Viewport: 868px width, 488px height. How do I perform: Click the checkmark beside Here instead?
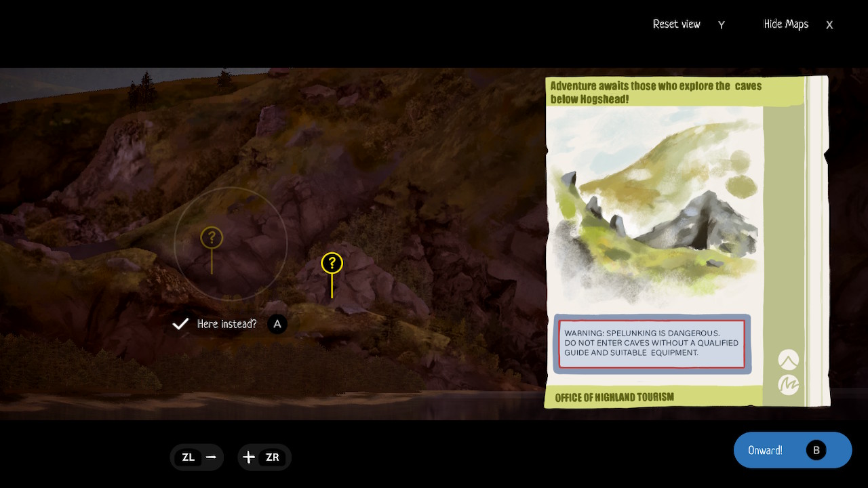(180, 324)
